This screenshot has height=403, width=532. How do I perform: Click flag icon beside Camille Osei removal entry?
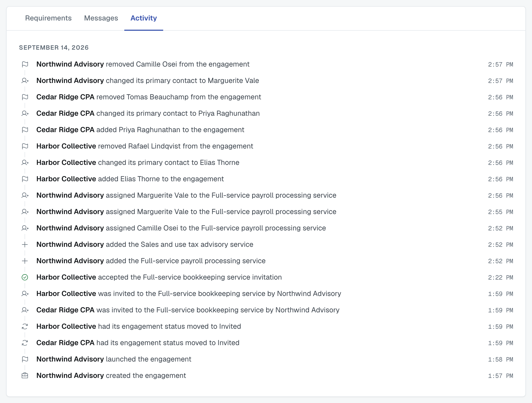click(x=25, y=64)
